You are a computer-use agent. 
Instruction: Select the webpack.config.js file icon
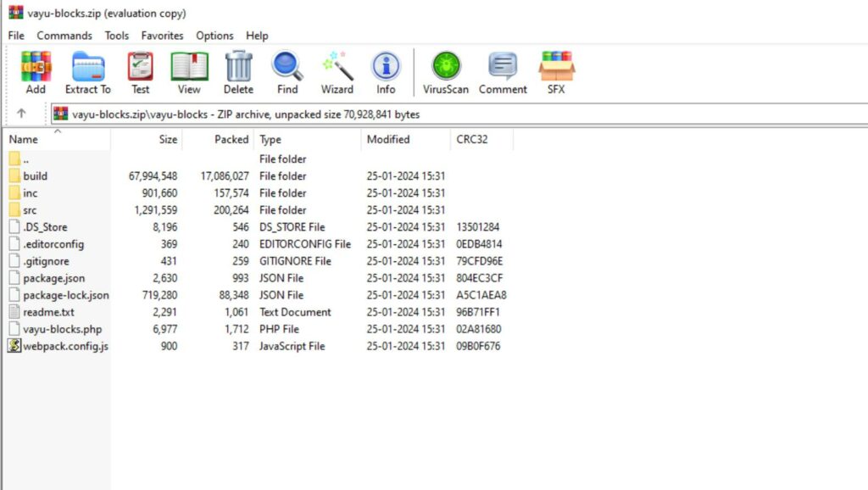click(x=14, y=346)
